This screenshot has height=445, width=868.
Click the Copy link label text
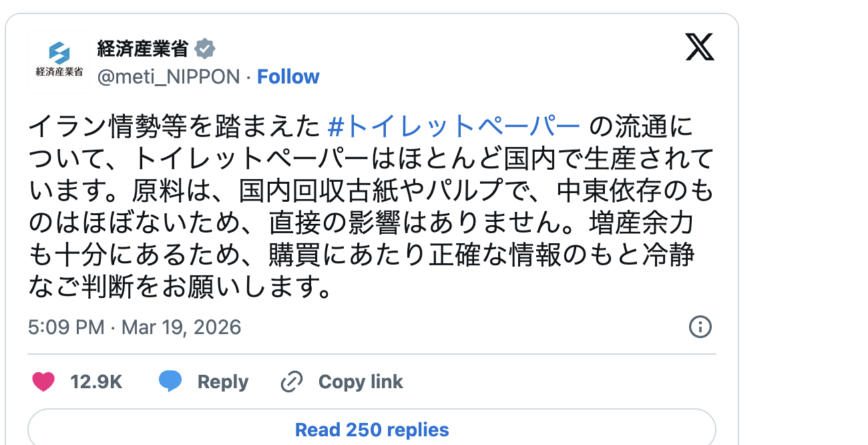coord(361,380)
